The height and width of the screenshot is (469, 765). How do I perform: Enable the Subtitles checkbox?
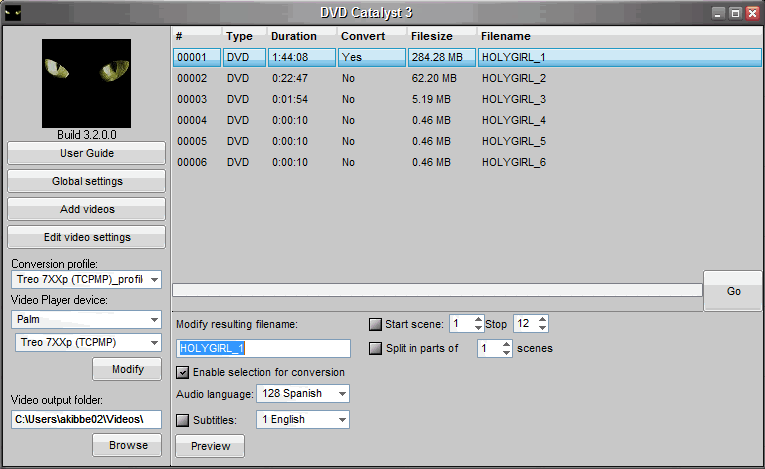click(183, 420)
